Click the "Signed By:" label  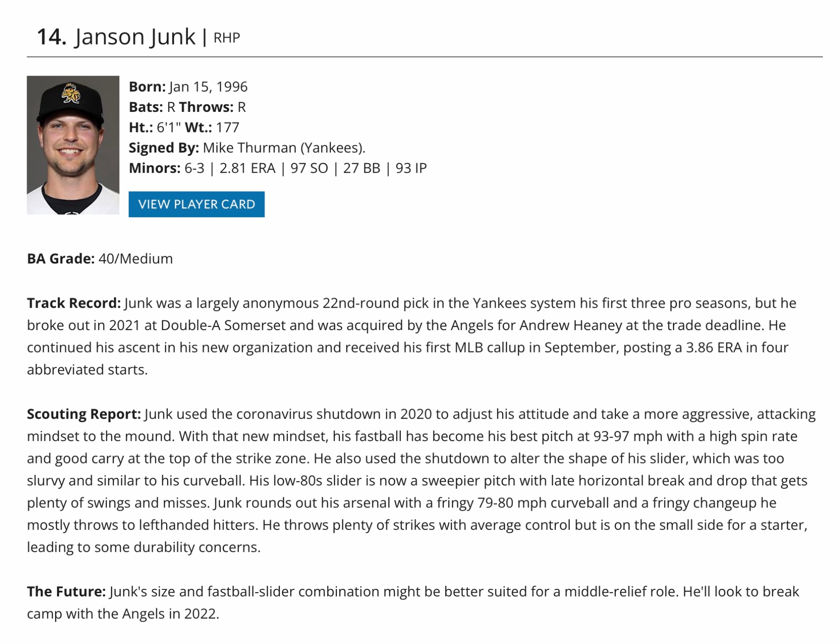tap(164, 148)
